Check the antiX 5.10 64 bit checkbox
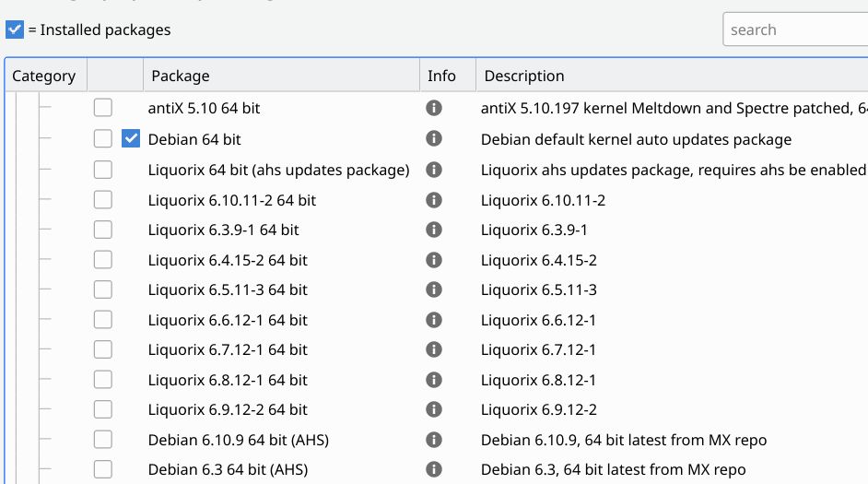 (x=103, y=109)
